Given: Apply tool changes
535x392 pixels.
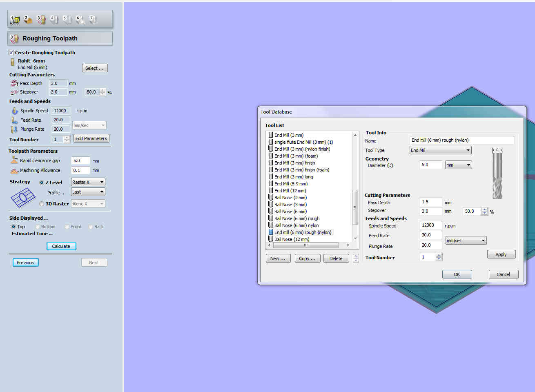Looking at the screenshot, I should (501, 254).
